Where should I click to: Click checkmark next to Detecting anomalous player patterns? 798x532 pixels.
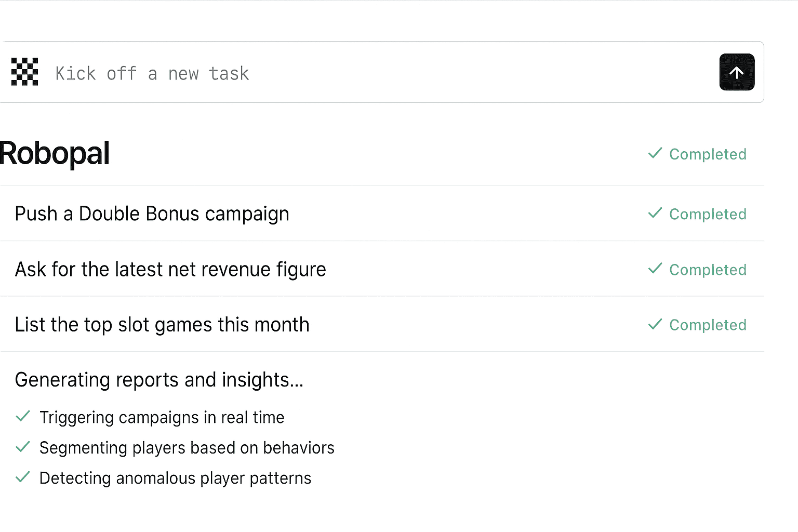[x=23, y=477]
